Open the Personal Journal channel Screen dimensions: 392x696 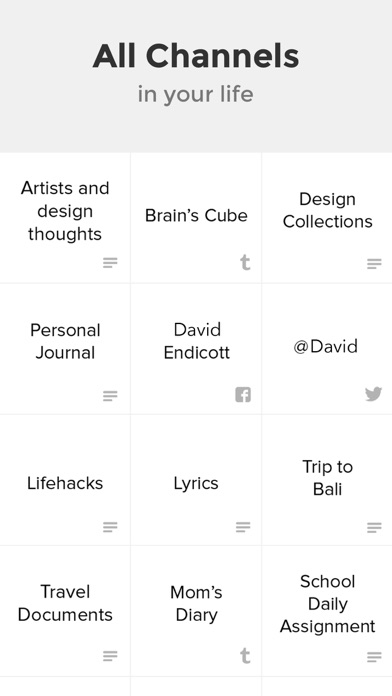point(65,341)
